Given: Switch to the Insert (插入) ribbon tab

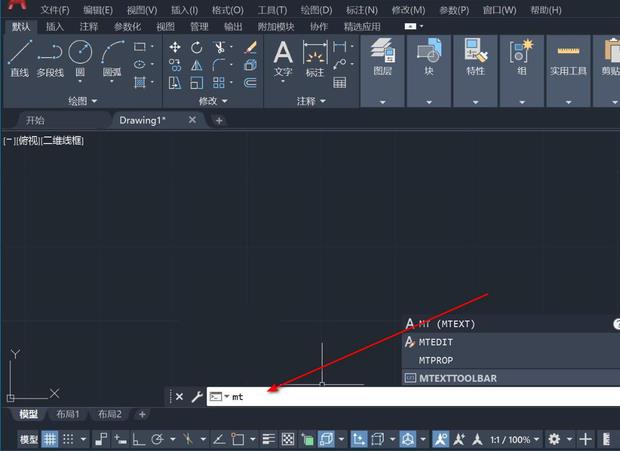Looking at the screenshot, I should point(54,27).
